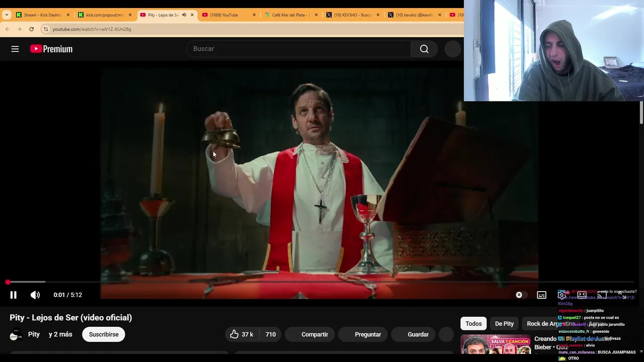Like the video with thumbs up 37 k
The height and width of the screenshot is (362, 644).
(x=242, y=334)
